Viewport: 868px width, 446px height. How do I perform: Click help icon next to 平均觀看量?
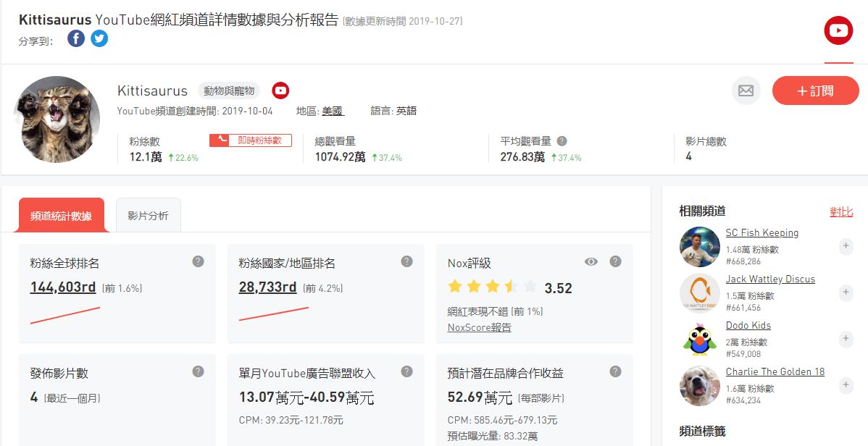(x=562, y=141)
